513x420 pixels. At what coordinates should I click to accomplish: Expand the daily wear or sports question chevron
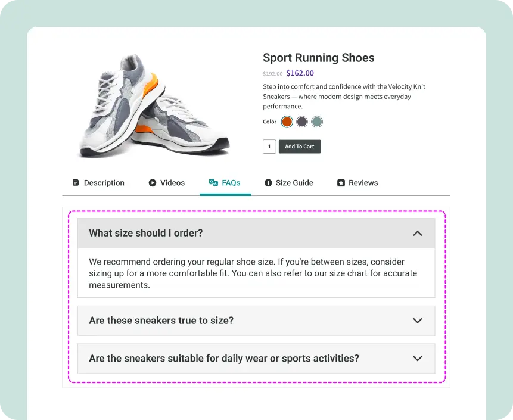pos(417,359)
